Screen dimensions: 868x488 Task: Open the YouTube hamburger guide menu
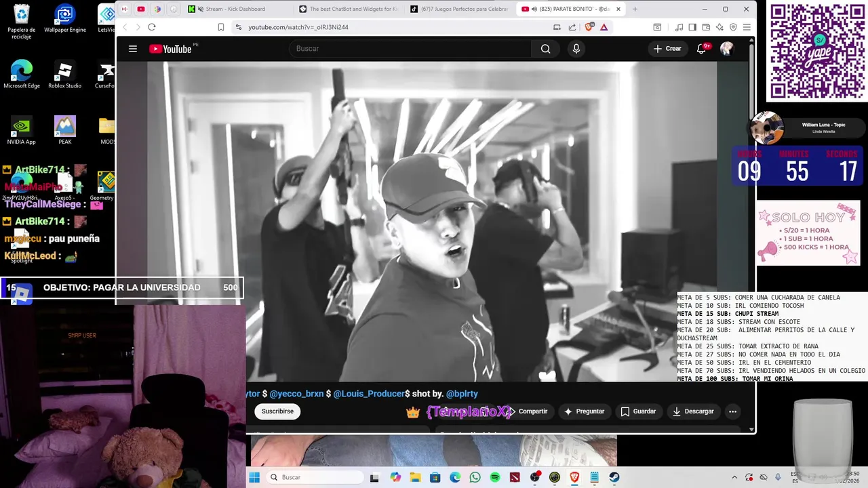(x=133, y=49)
